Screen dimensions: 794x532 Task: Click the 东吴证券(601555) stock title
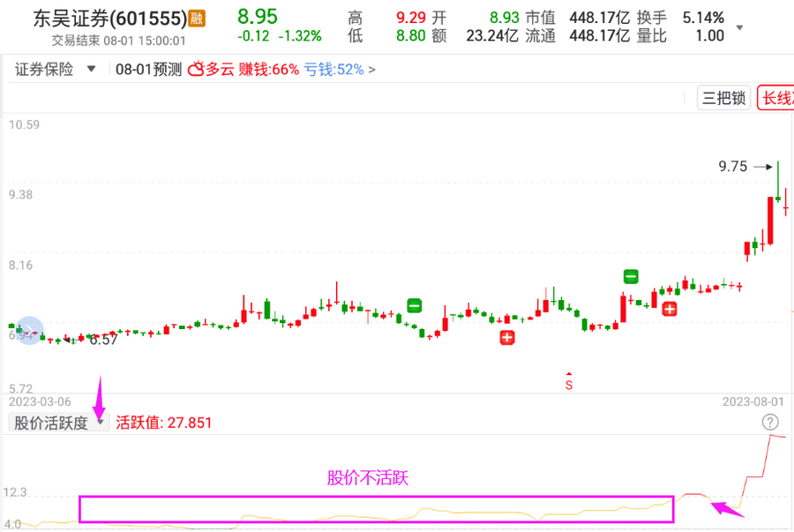click(110, 19)
